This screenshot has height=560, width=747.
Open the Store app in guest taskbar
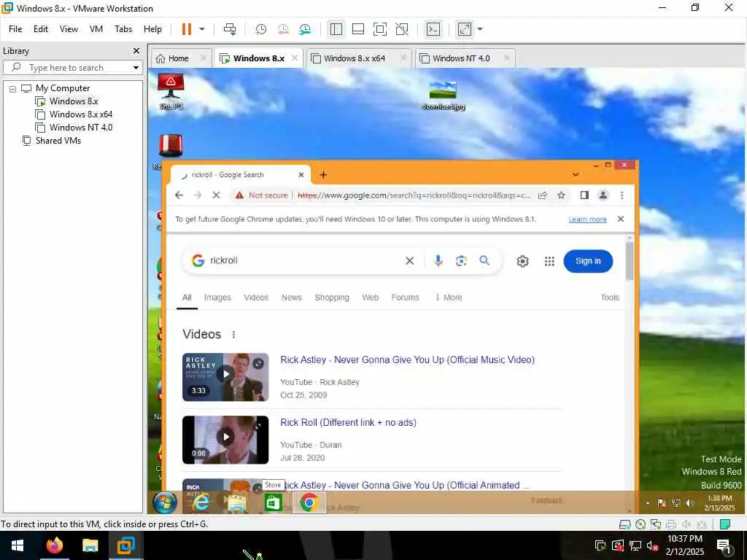[x=273, y=503]
